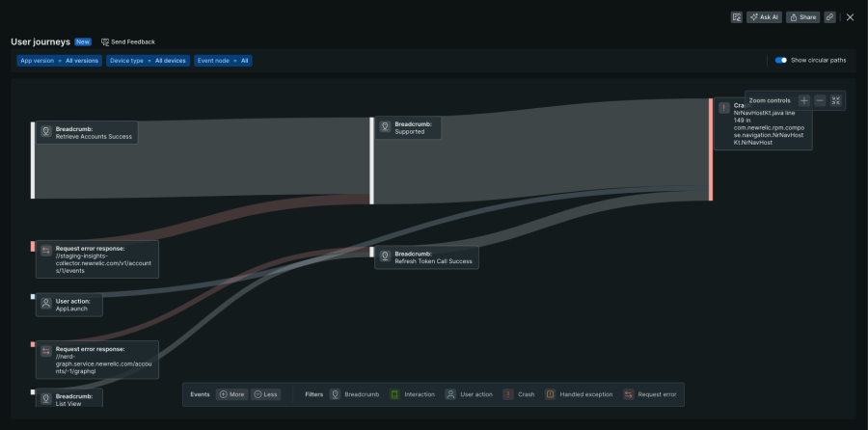Click the query/metadata icon left of Ask AI
868x430 pixels.
[736, 17]
